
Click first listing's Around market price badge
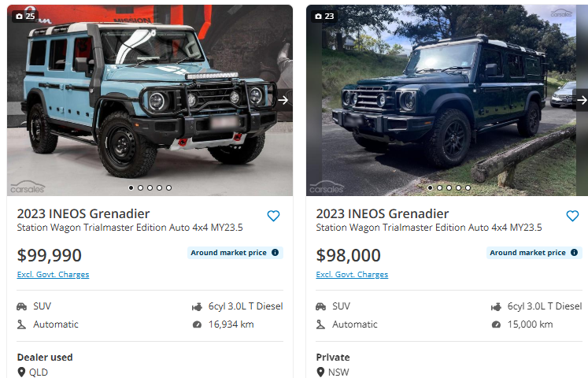(x=228, y=253)
